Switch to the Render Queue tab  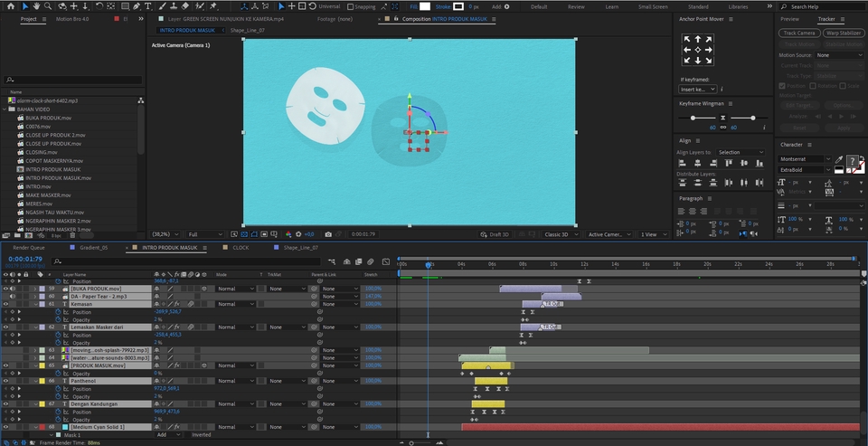(29, 248)
